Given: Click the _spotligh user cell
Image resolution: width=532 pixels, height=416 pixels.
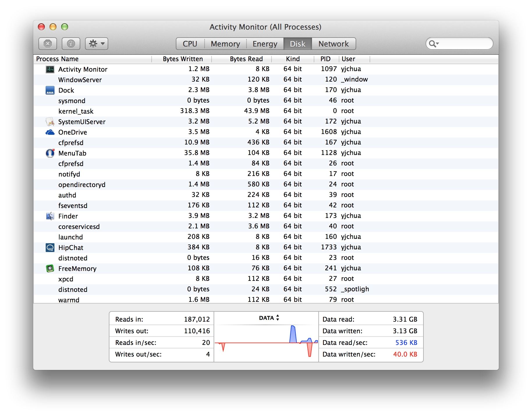Looking at the screenshot, I should tap(355, 289).
